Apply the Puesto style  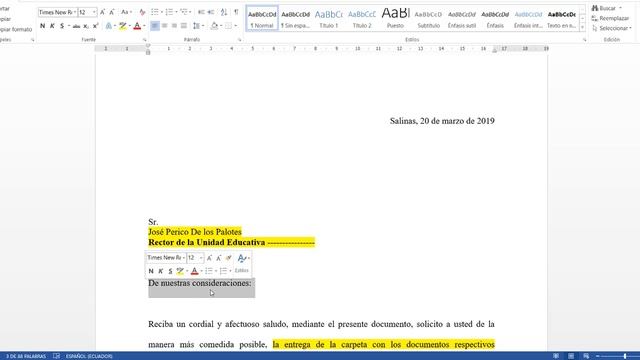(395, 18)
